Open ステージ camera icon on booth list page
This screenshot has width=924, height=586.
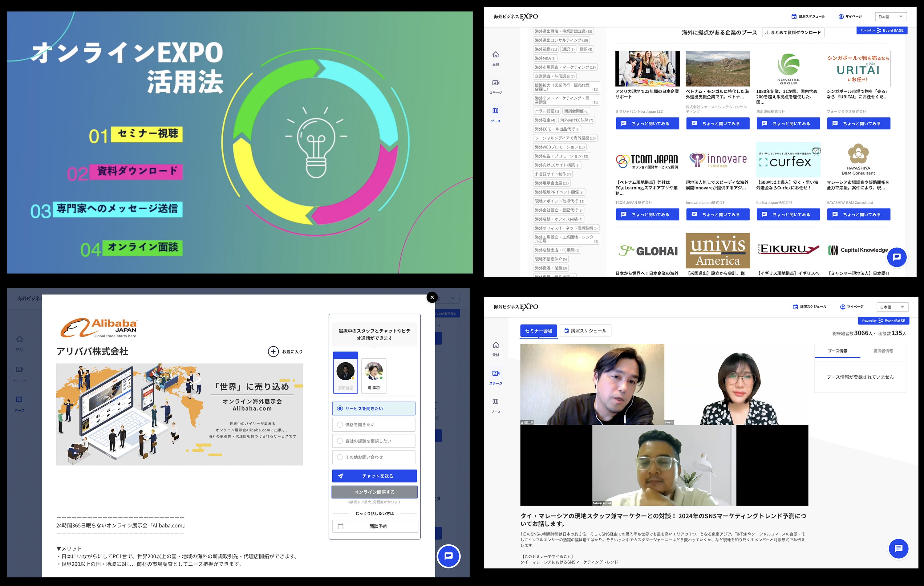point(496,83)
